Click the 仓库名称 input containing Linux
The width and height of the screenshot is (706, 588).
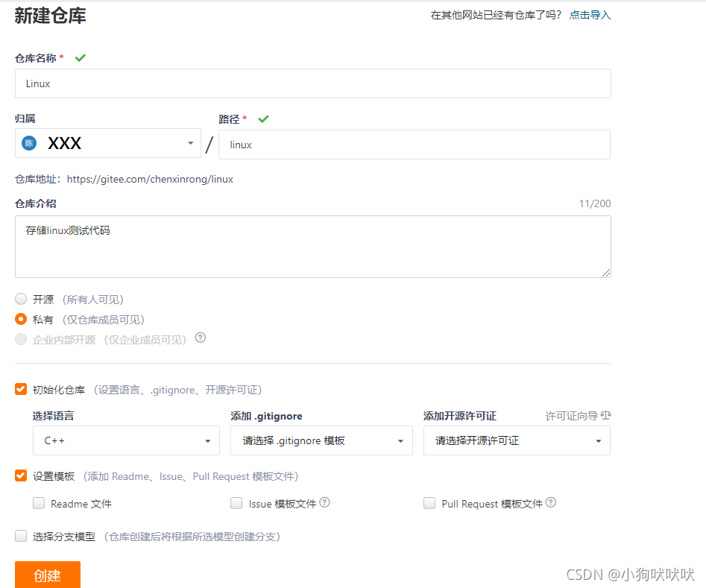tap(313, 83)
